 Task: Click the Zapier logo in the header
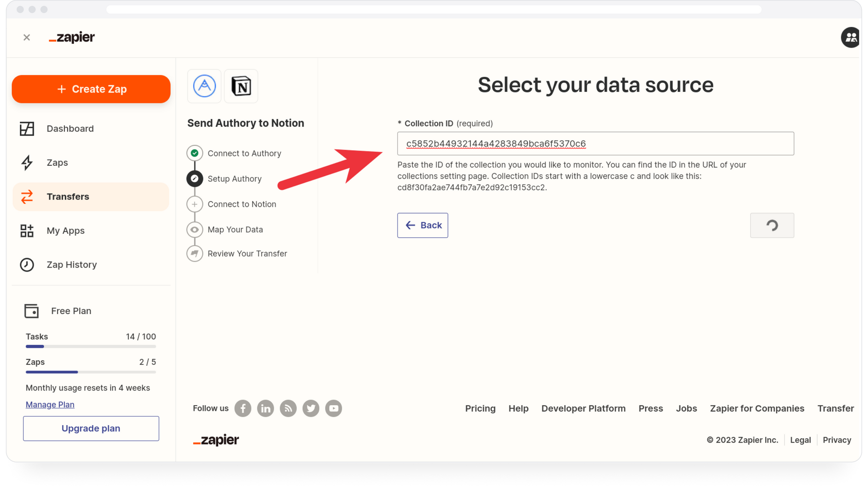click(x=72, y=37)
